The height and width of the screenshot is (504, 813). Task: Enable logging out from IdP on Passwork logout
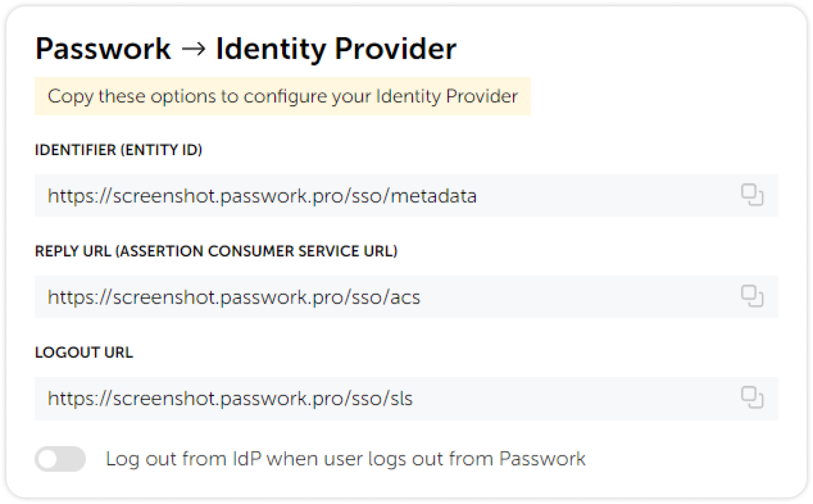point(60,459)
